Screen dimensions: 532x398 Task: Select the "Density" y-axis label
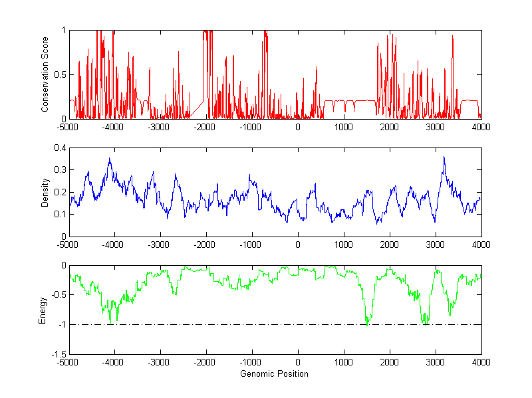coord(45,192)
